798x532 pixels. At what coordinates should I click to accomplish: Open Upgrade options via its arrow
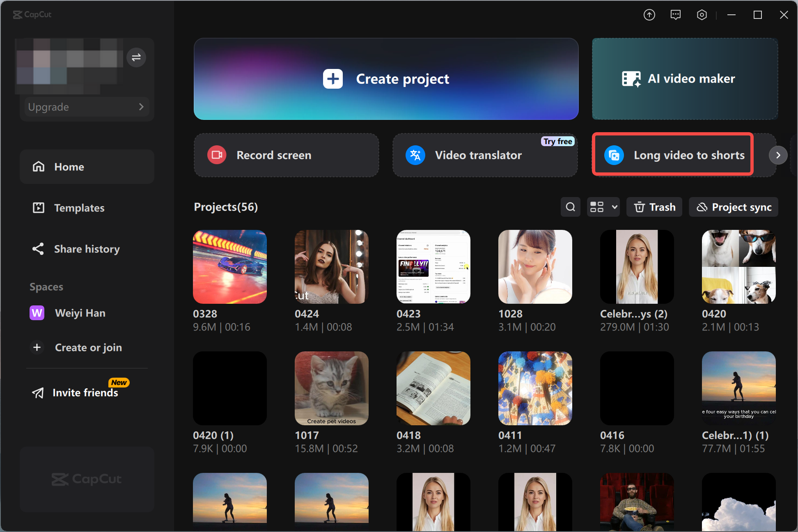coord(141,107)
